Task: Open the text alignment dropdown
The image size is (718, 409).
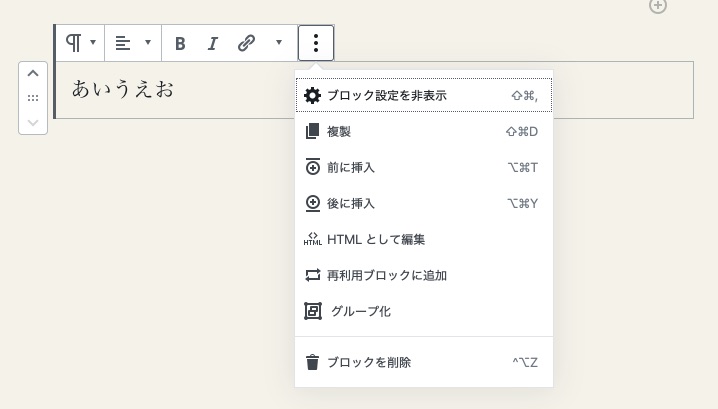Action: pos(133,43)
